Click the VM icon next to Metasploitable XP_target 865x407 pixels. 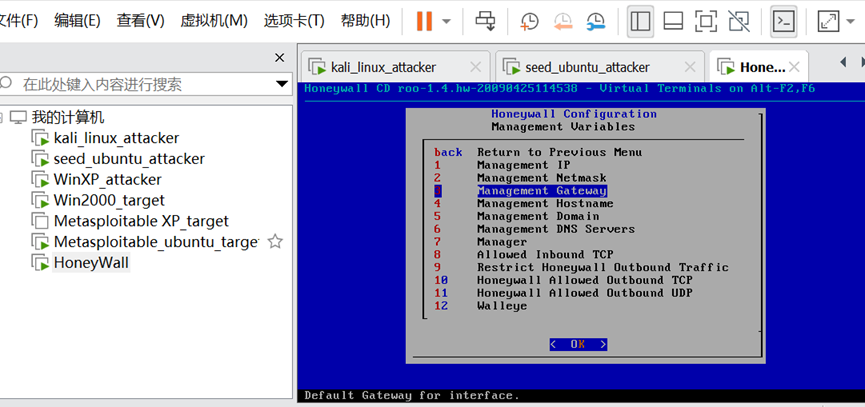(40, 221)
